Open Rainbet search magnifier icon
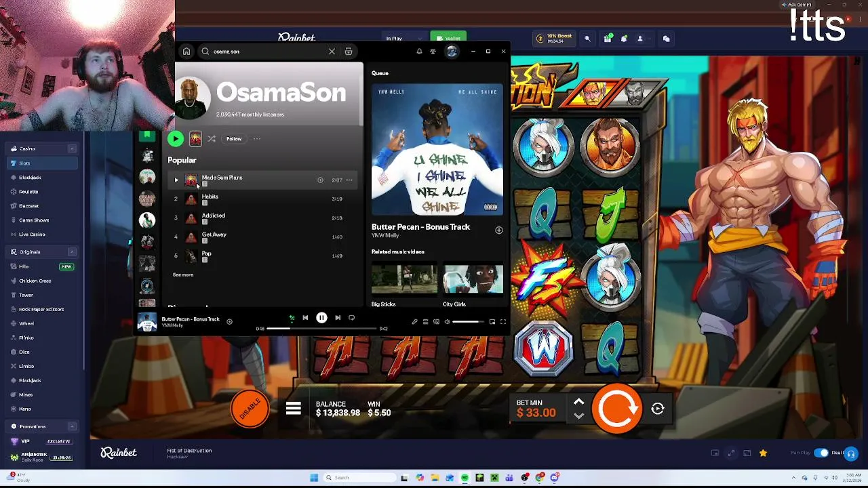 pyautogui.click(x=587, y=39)
